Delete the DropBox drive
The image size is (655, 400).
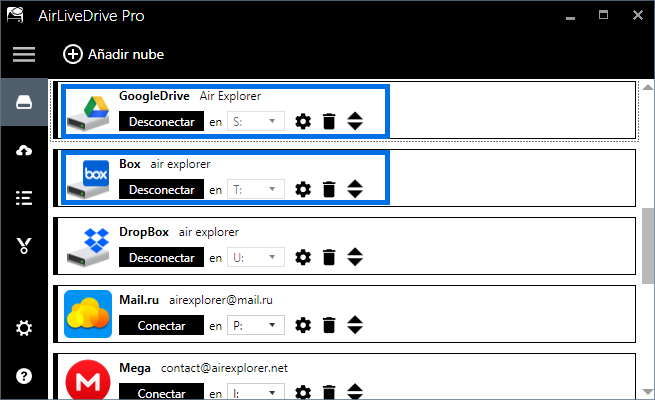329,258
